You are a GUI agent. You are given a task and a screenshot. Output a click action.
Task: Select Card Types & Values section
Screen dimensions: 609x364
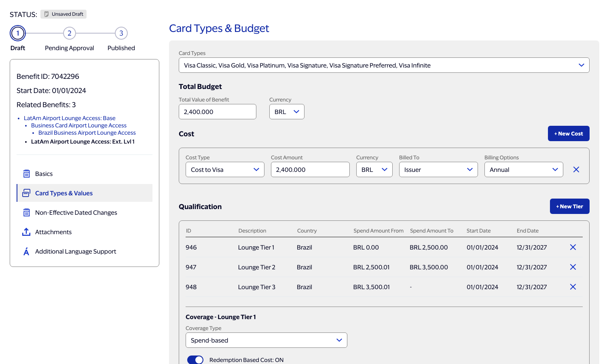tap(85, 193)
